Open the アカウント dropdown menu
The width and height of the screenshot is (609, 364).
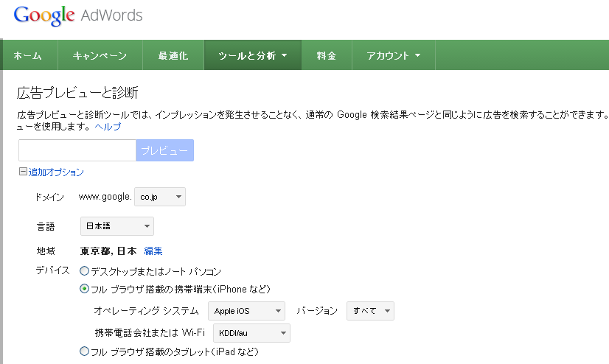tap(394, 55)
